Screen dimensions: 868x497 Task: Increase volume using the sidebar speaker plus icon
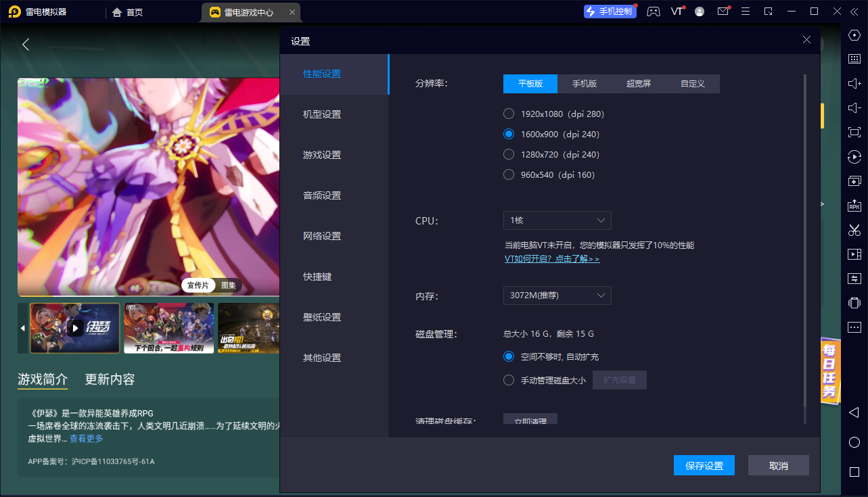coord(854,83)
